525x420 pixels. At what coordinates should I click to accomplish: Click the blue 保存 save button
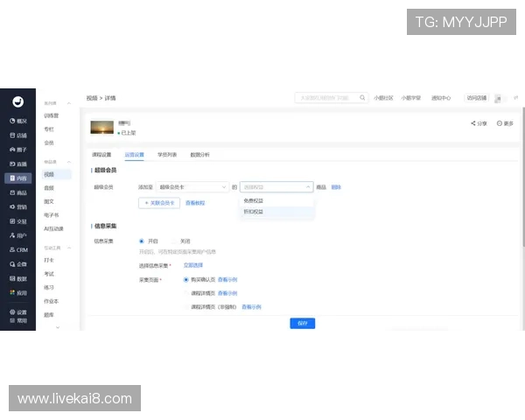[302, 323]
